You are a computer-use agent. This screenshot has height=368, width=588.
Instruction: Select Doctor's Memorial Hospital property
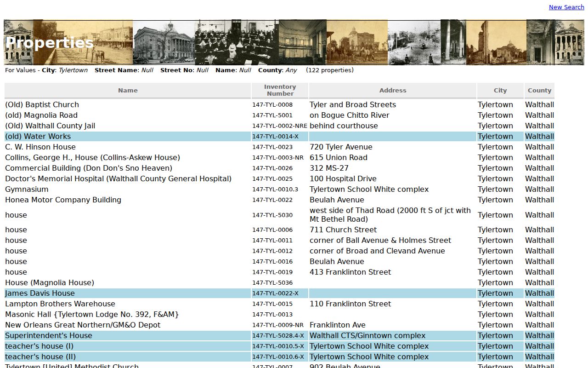click(118, 178)
